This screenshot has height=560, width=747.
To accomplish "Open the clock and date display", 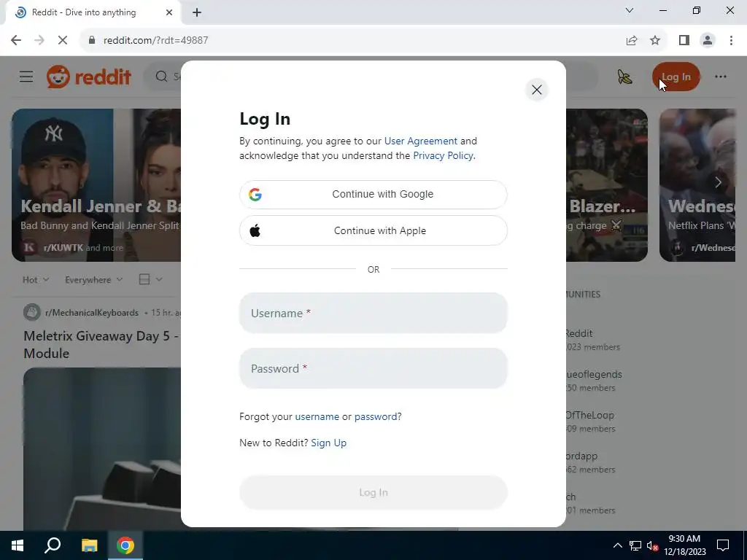I will point(684,545).
